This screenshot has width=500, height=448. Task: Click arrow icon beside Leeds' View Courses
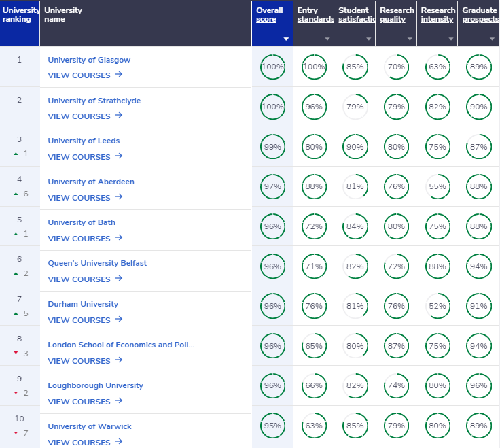(119, 156)
